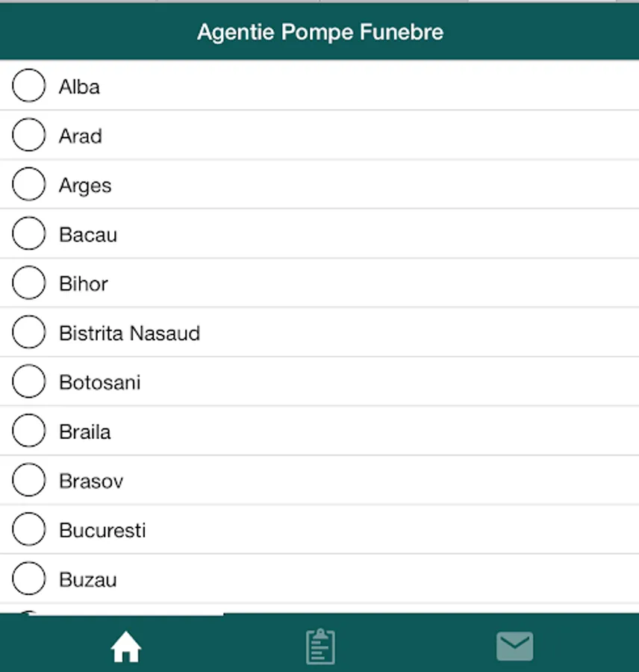Tap the Brasov list row label
Screen dimensions: 639x672
pyautogui.click(x=91, y=482)
